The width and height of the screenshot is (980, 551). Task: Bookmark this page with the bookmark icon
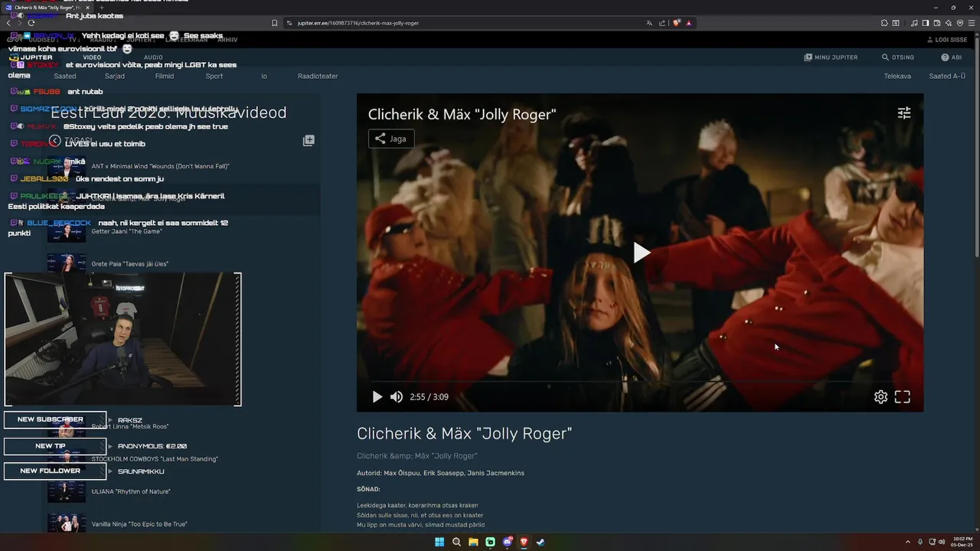(274, 23)
